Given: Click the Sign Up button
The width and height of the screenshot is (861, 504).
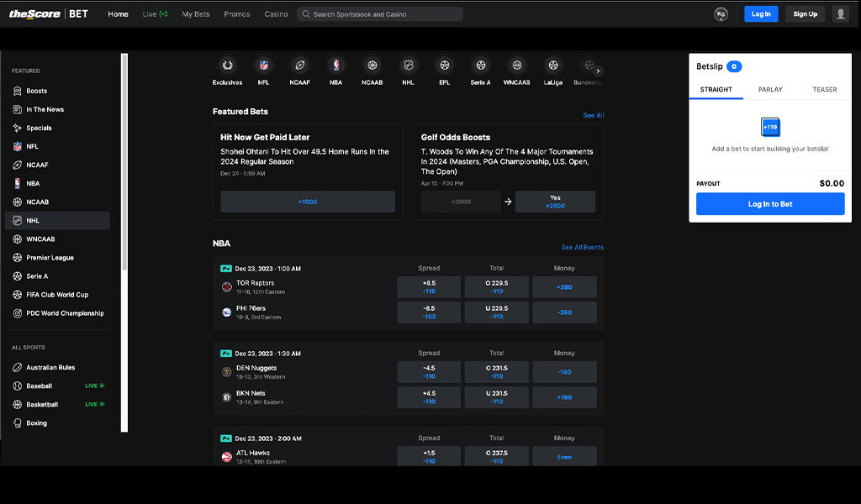Looking at the screenshot, I should click(x=805, y=14).
